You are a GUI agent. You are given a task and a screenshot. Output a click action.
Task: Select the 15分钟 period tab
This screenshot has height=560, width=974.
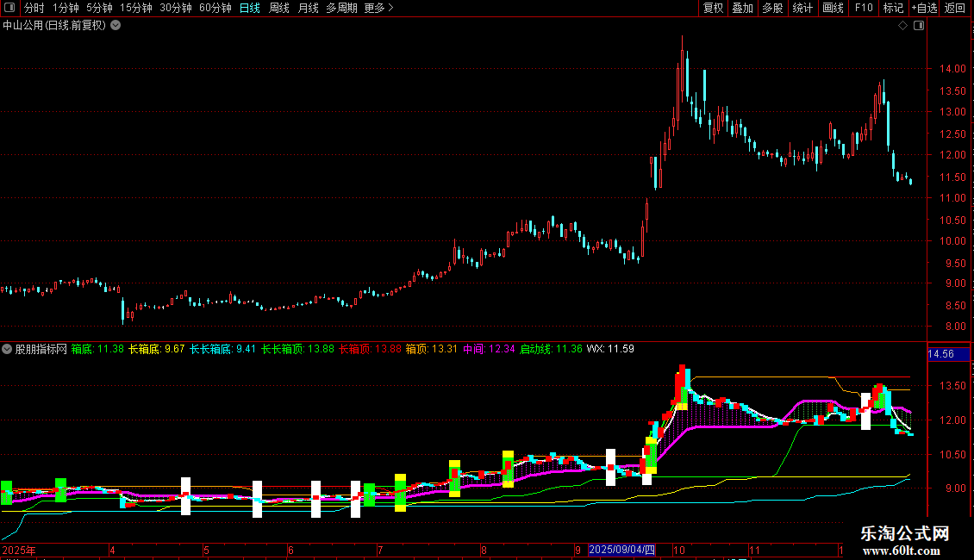[x=136, y=8]
